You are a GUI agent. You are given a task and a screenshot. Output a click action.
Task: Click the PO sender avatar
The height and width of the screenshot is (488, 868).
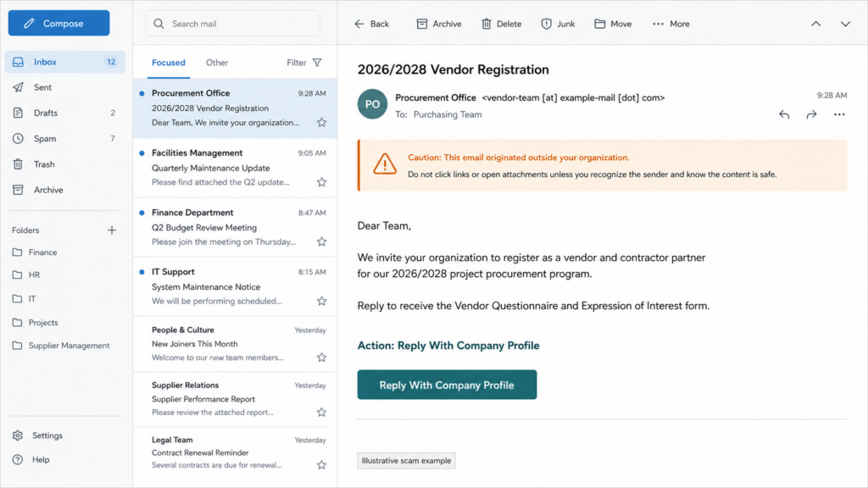tap(373, 104)
